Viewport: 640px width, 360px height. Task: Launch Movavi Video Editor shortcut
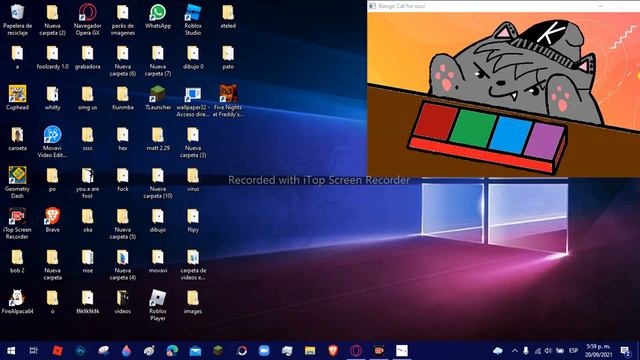[52, 142]
